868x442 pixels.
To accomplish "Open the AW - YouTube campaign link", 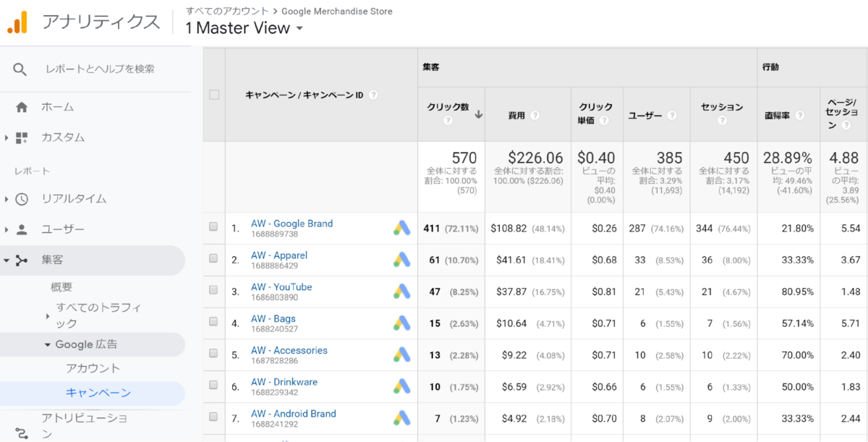I will coord(281,287).
